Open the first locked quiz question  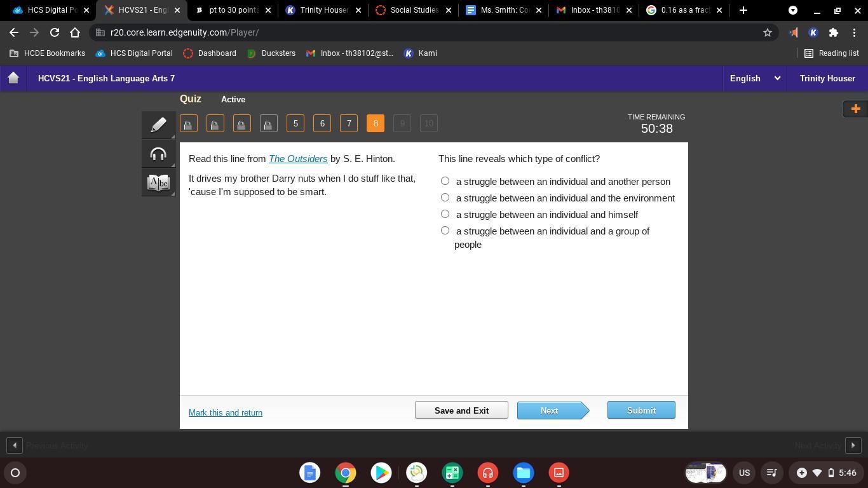189,123
